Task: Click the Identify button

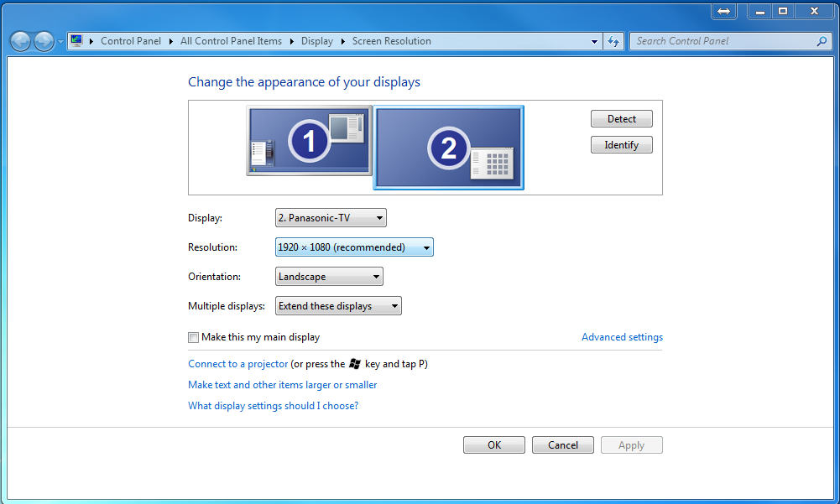Action: tap(622, 144)
